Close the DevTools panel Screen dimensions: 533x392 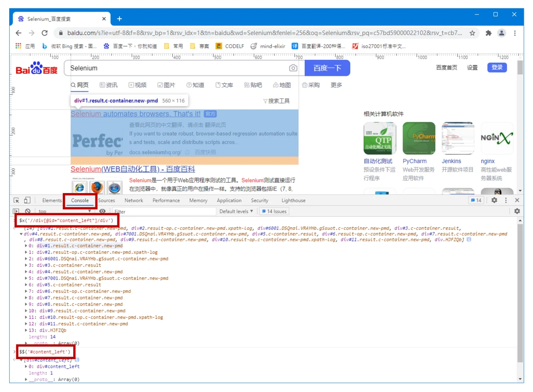[x=517, y=200]
